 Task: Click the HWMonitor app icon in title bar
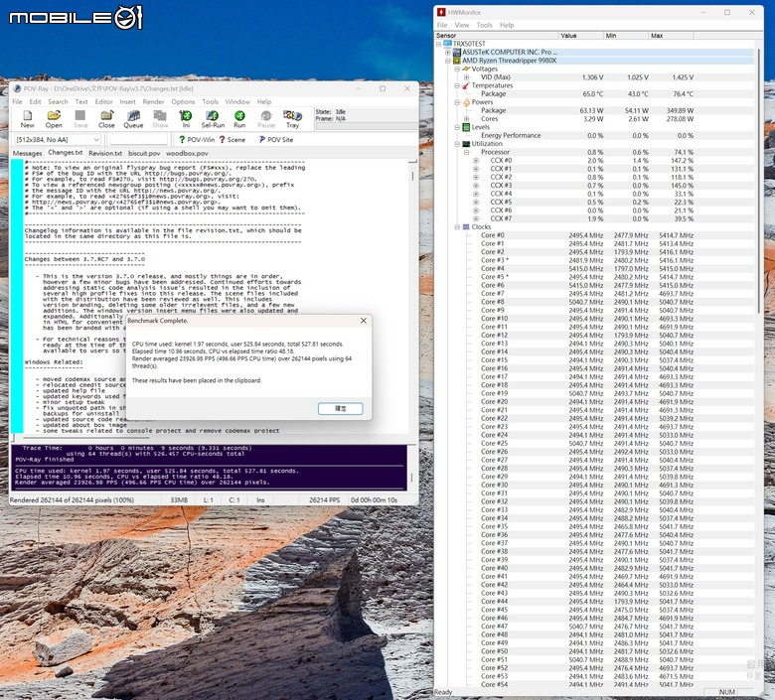(x=441, y=12)
